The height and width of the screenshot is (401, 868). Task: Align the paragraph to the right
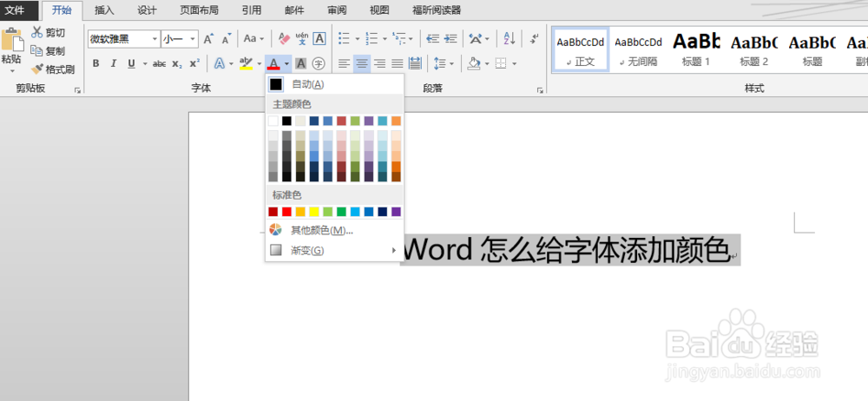[x=380, y=63]
